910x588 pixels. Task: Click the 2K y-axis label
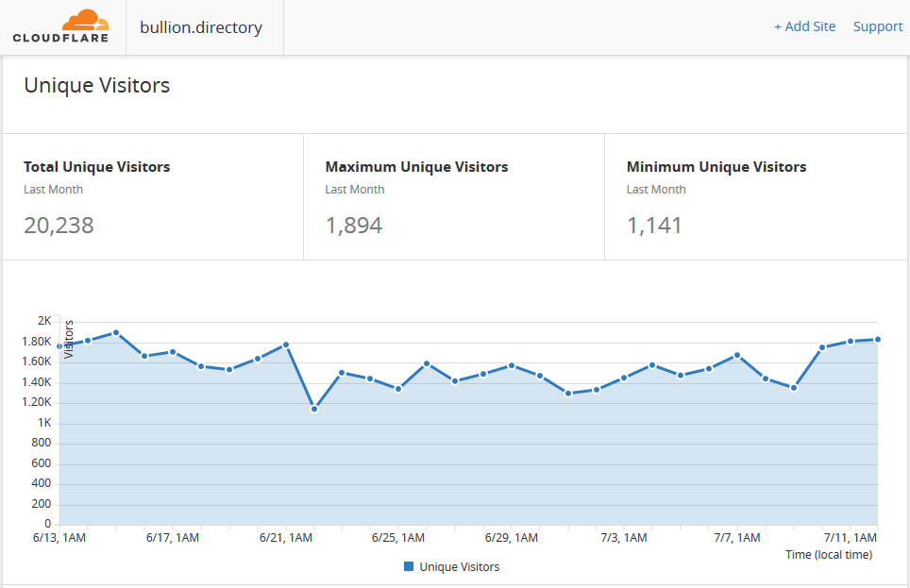pos(44,321)
